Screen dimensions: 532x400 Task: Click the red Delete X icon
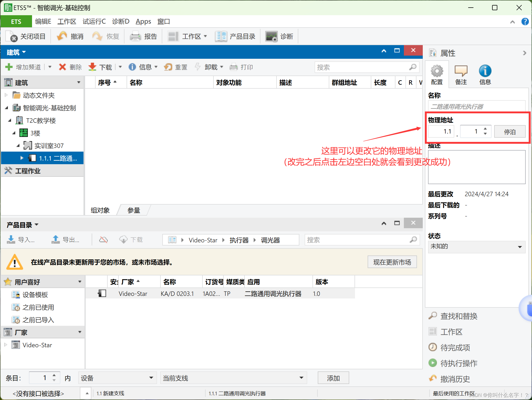(x=62, y=67)
